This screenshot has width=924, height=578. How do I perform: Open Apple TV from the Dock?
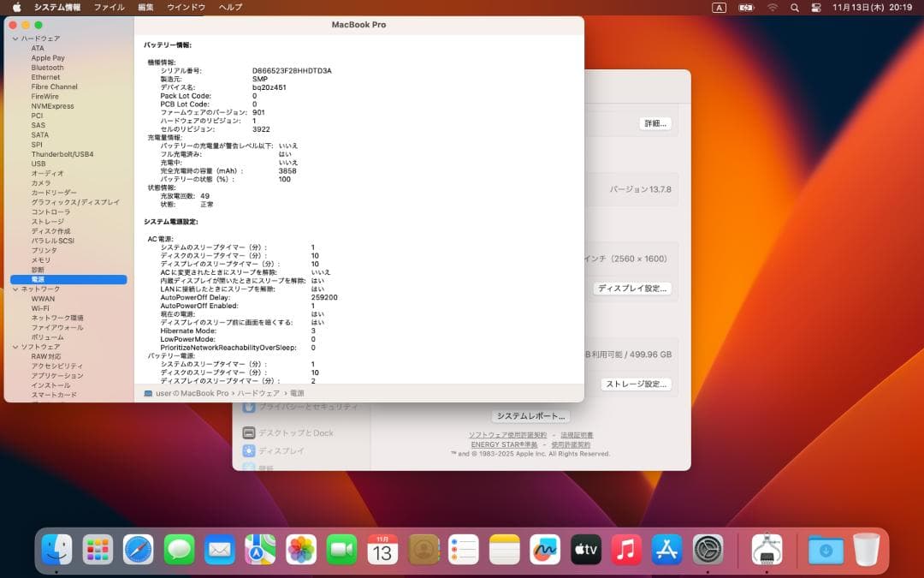coord(585,549)
